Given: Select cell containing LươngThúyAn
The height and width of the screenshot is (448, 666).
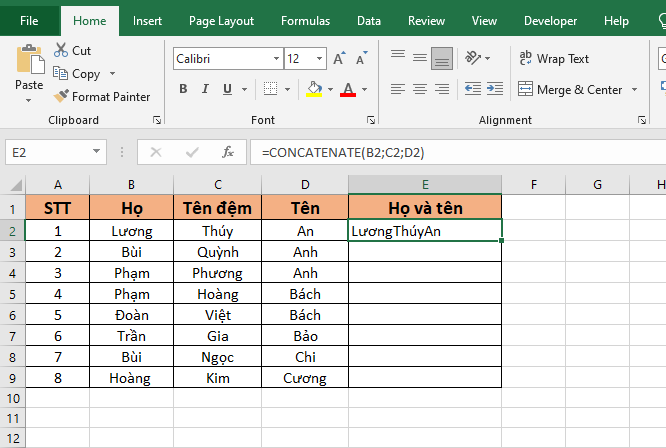Looking at the screenshot, I should point(425,231).
